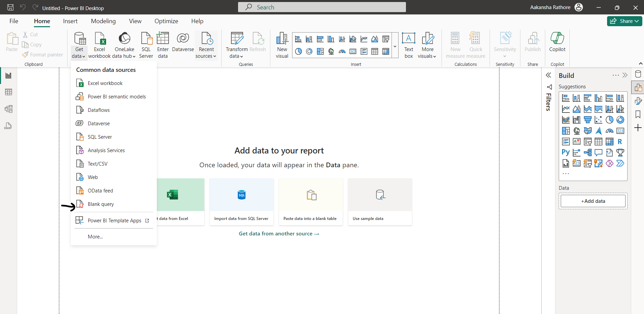Insert a Text box from ribbon
644x314 pixels.
409,45
